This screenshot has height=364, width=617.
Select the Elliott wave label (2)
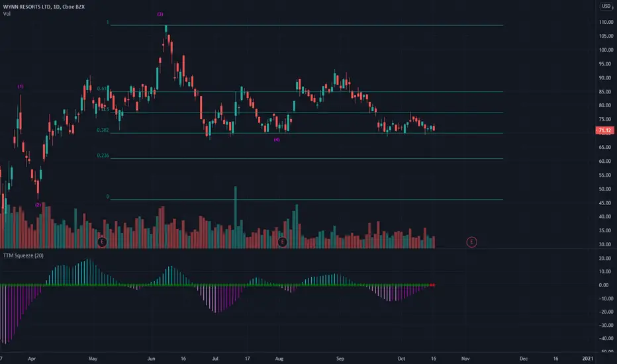pyautogui.click(x=38, y=205)
